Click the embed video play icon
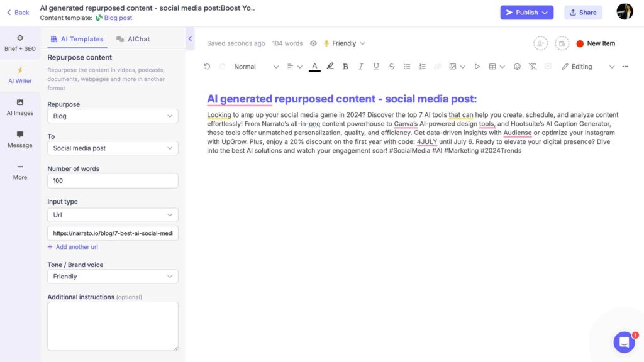 (x=477, y=67)
